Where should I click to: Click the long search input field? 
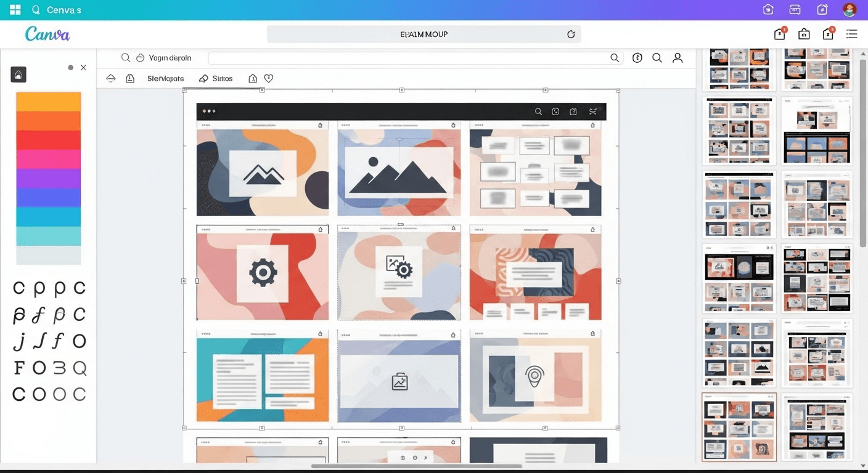point(410,58)
